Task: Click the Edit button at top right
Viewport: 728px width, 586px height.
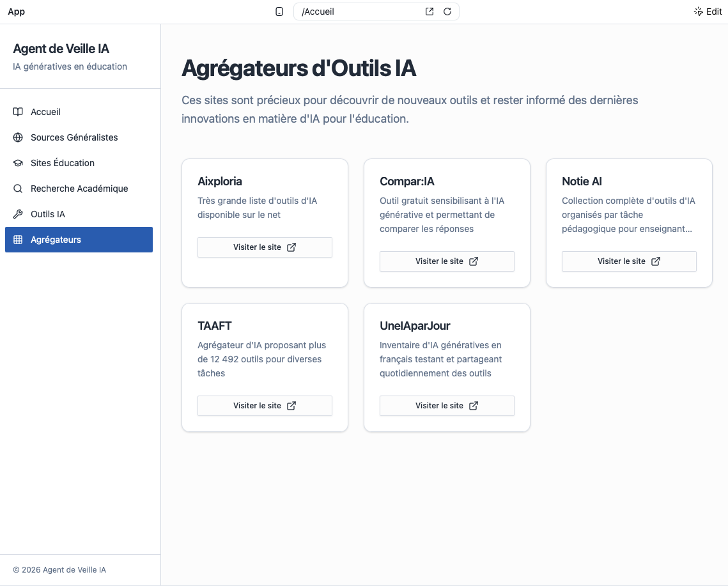Action: 708,12
